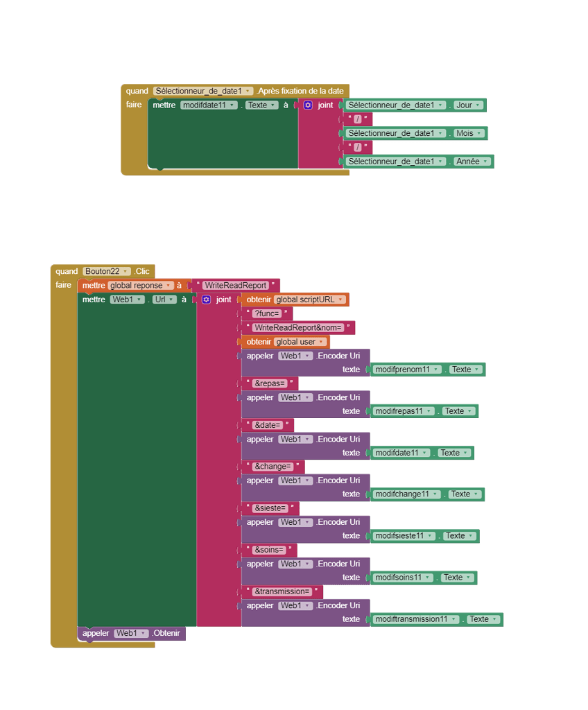Viewport: 588px width, 710px height.
Task: Open the modifdate11 dropdown in top mettre block
Action: [209, 105]
